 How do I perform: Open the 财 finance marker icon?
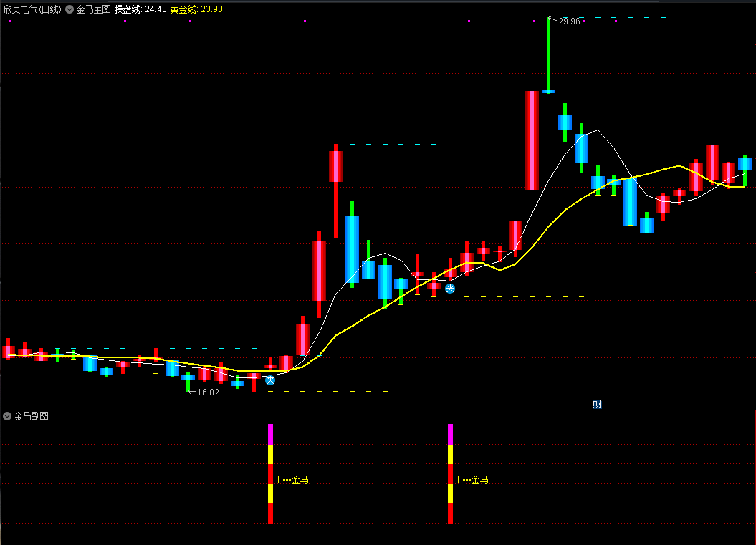coord(597,404)
